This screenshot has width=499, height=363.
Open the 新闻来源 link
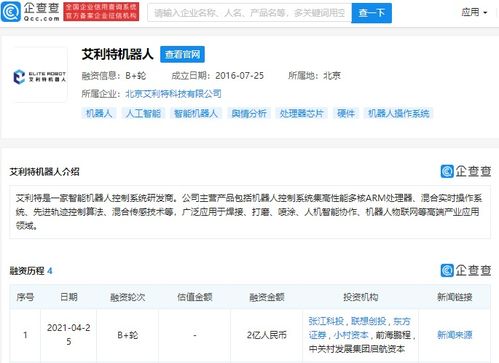click(455, 335)
